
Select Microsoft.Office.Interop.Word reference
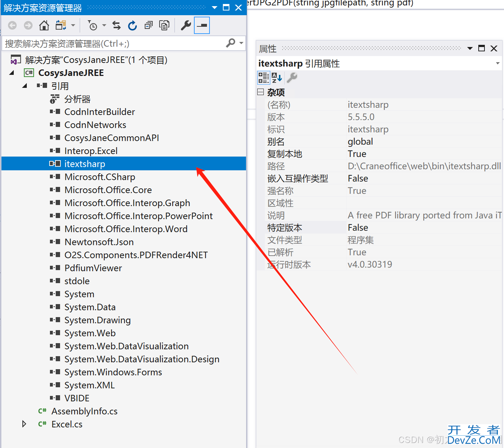click(x=126, y=229)
